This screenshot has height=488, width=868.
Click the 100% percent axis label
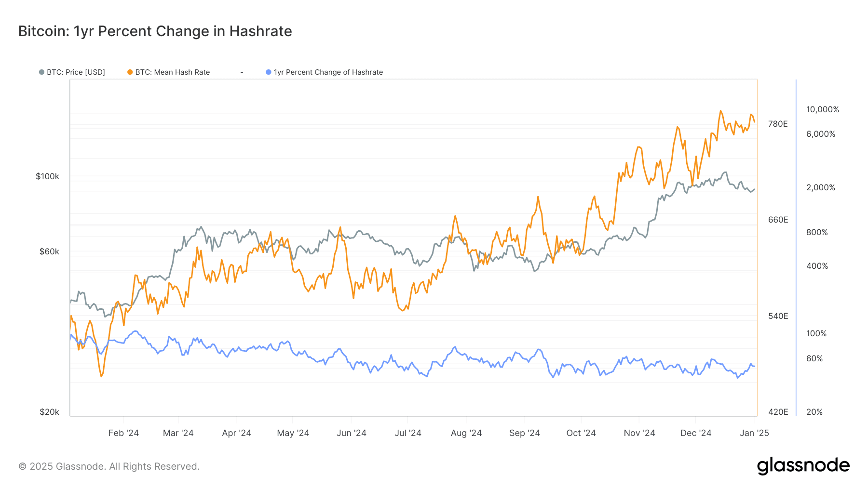coord(816,333)
